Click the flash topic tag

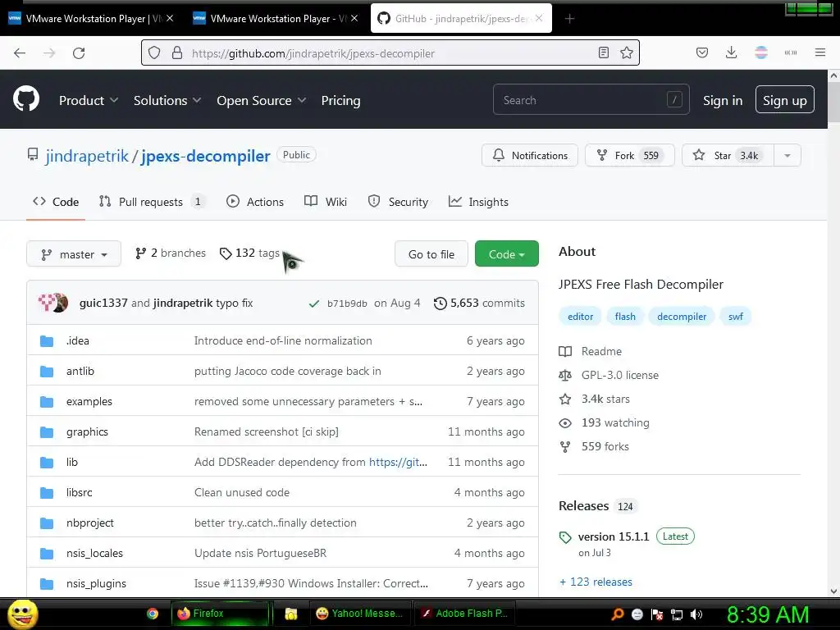[624, 317]
